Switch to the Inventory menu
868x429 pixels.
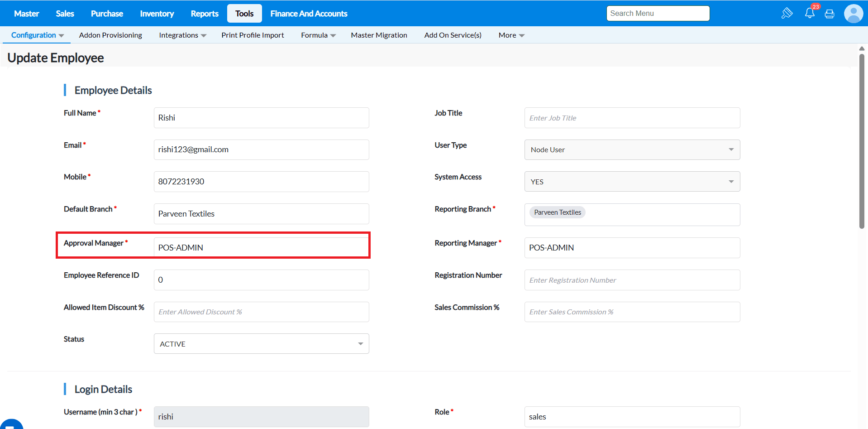click(x=157, y=14)
